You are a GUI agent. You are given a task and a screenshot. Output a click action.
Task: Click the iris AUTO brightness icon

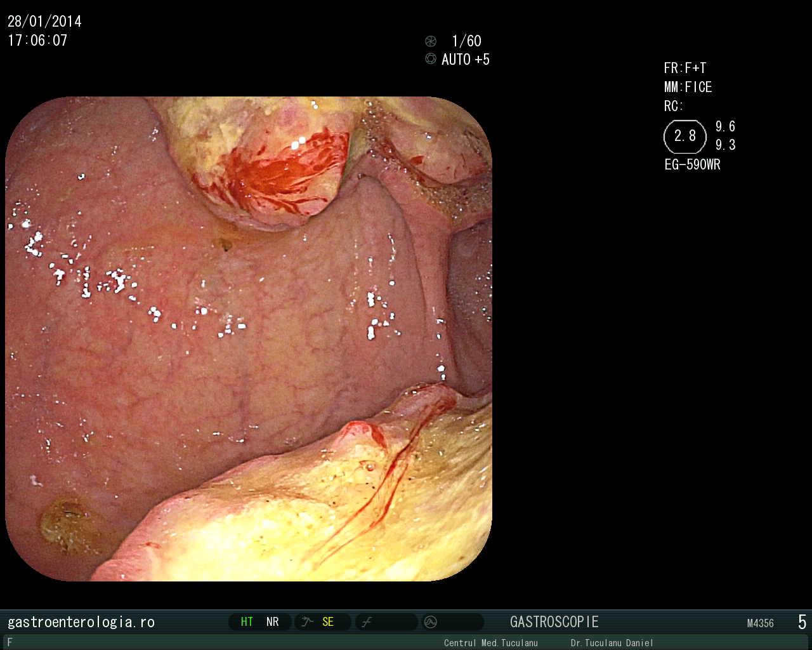point(431,58)
